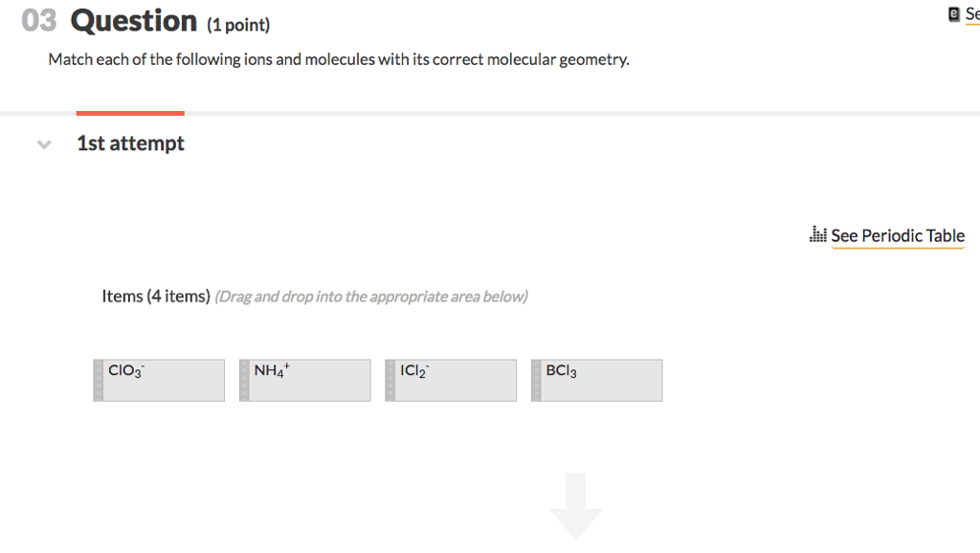
Task: Collapse the 1st attempt section chevron
Action: click(x=43, y=144)
